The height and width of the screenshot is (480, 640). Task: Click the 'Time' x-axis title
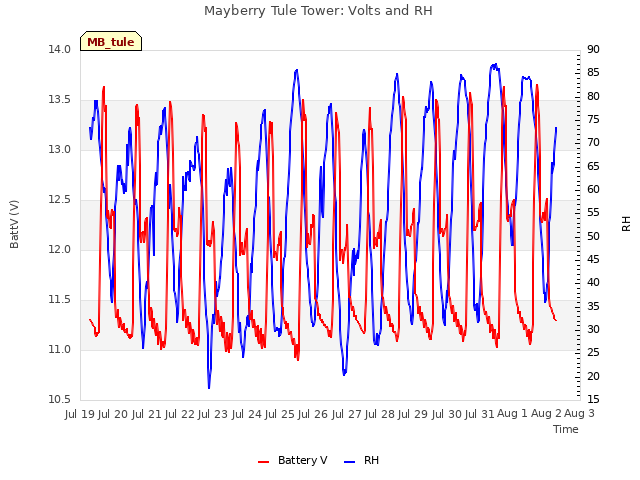565,429
